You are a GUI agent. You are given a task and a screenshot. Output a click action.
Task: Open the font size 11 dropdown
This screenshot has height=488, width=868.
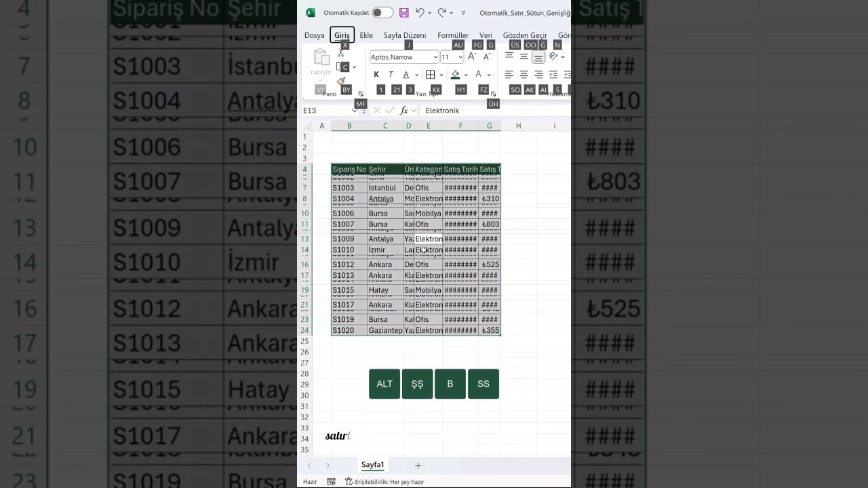(460, 58)
